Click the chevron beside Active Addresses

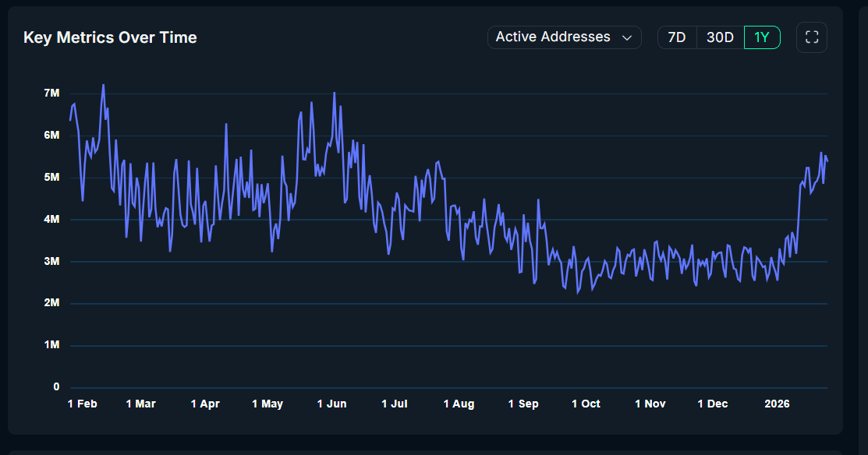629,37
